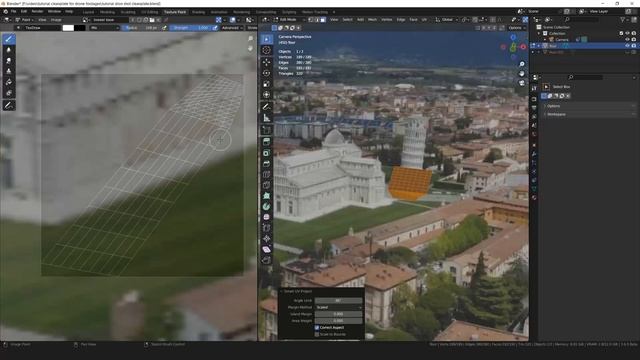Click the white primary color swatch
The width and height of the screenshot is (640, 360).
68,28
